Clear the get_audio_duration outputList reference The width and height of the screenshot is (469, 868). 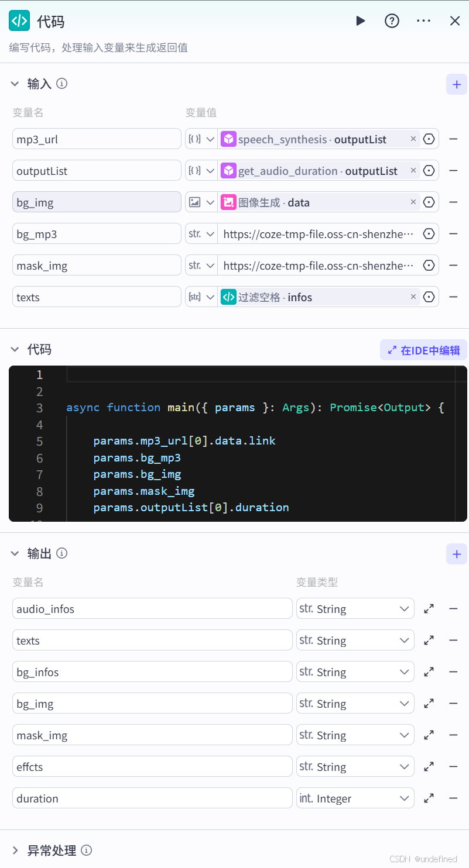[413, 171]
